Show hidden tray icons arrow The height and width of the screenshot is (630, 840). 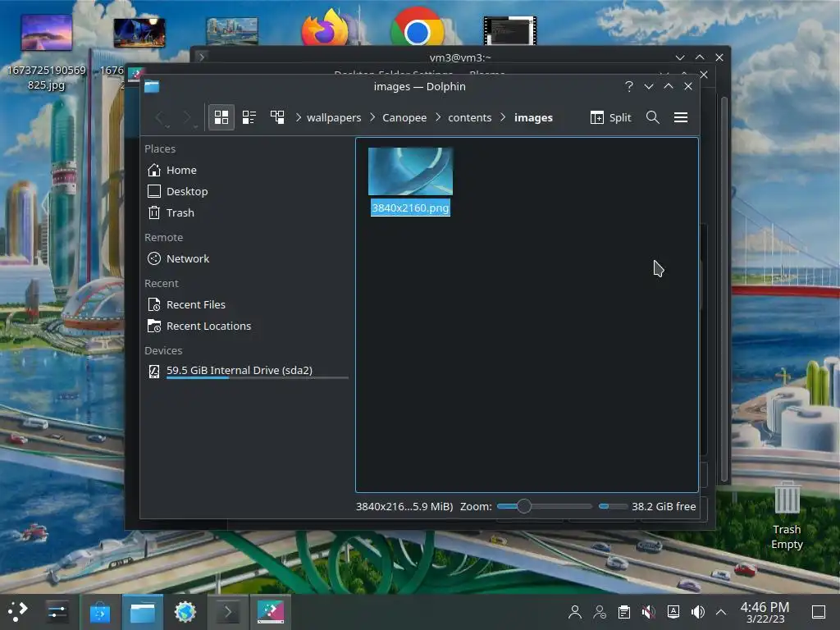click(721, 612)
